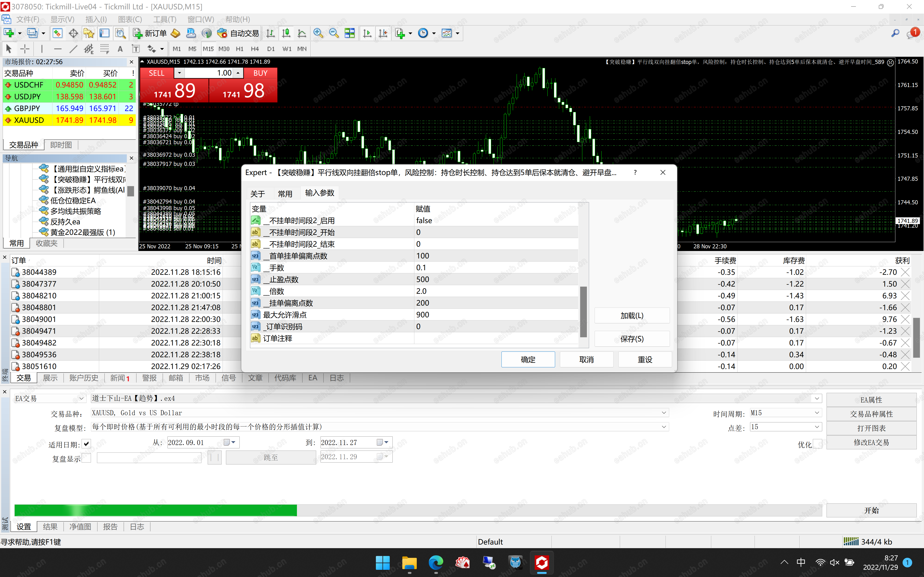Image resolution: width=924 pixels, height=577 pixels.
Task: Expand the 点差 spread dropdown
Action: coord(817,427)
